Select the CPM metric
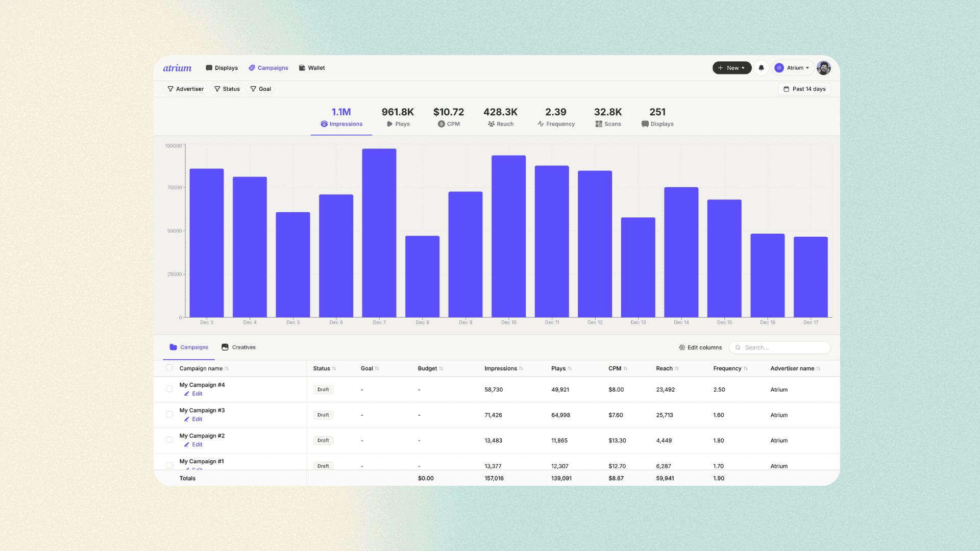 click(x=448, y=117)
